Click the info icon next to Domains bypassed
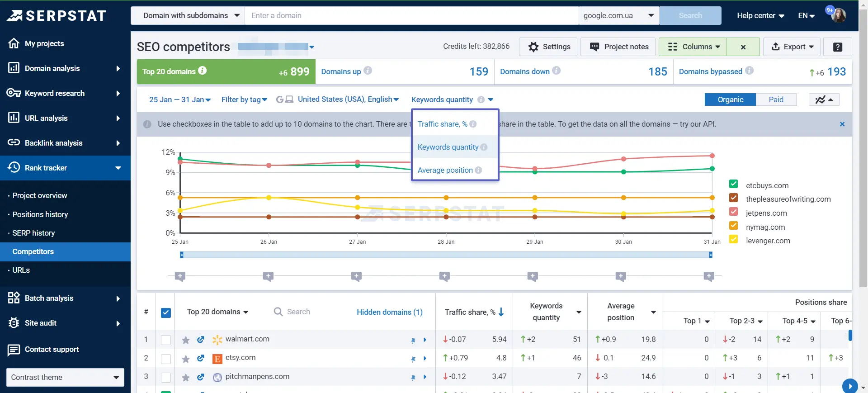This screenshot has height=393, width=868. point(749,71)
